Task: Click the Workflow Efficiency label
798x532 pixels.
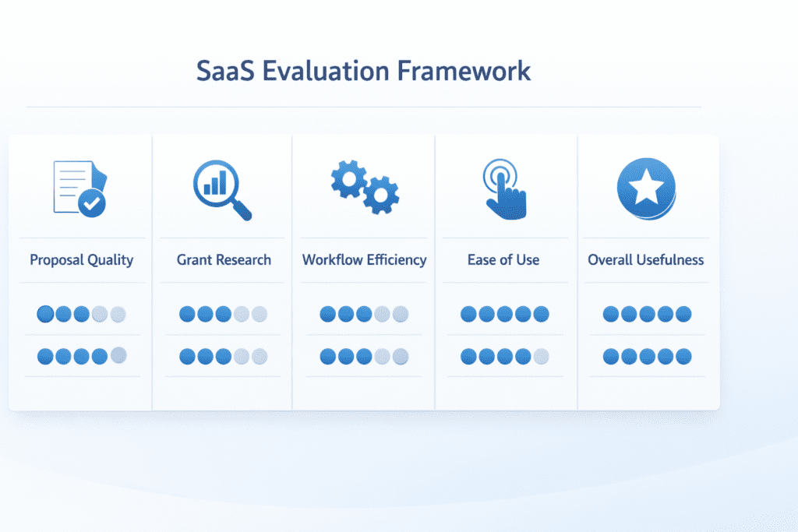Action: [365, 260]
